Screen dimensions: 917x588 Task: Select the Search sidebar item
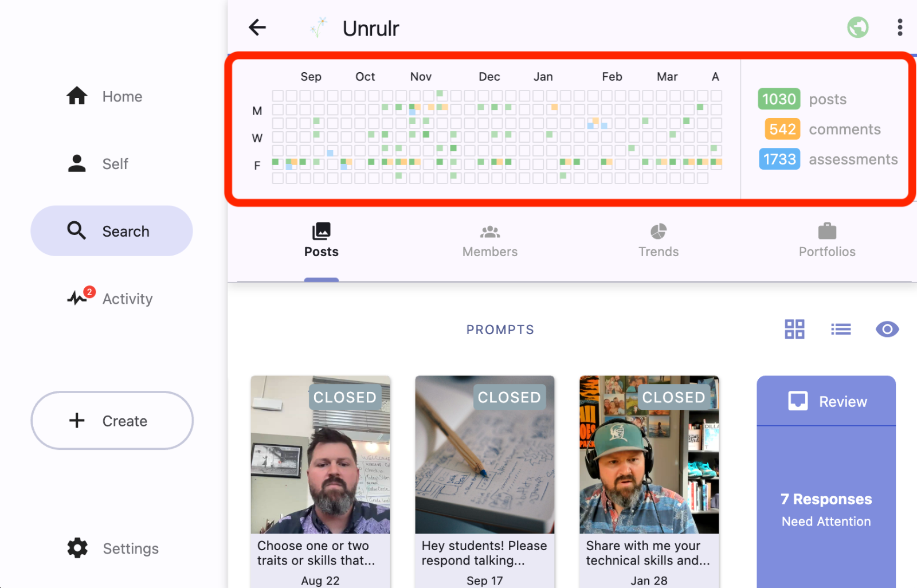coord(112,231)
